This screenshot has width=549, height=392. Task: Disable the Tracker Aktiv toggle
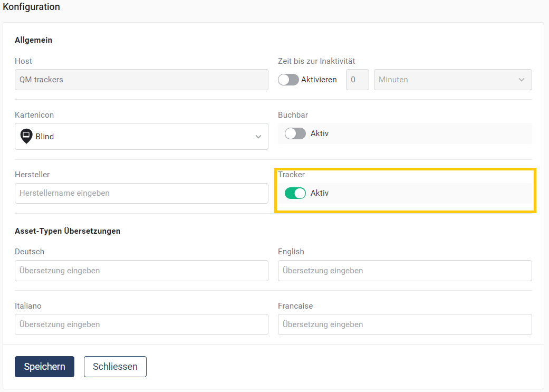tap(295, 193)
